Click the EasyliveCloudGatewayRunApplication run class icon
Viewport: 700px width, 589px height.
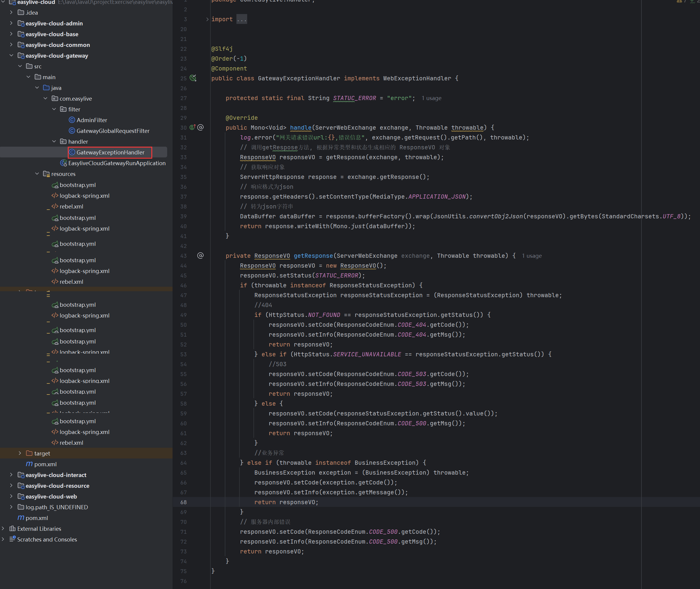[63, 163]
